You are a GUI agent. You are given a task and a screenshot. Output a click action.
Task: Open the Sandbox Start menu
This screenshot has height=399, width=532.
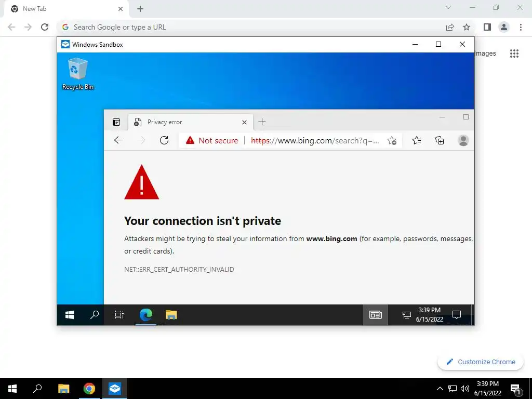pos(70,315)
